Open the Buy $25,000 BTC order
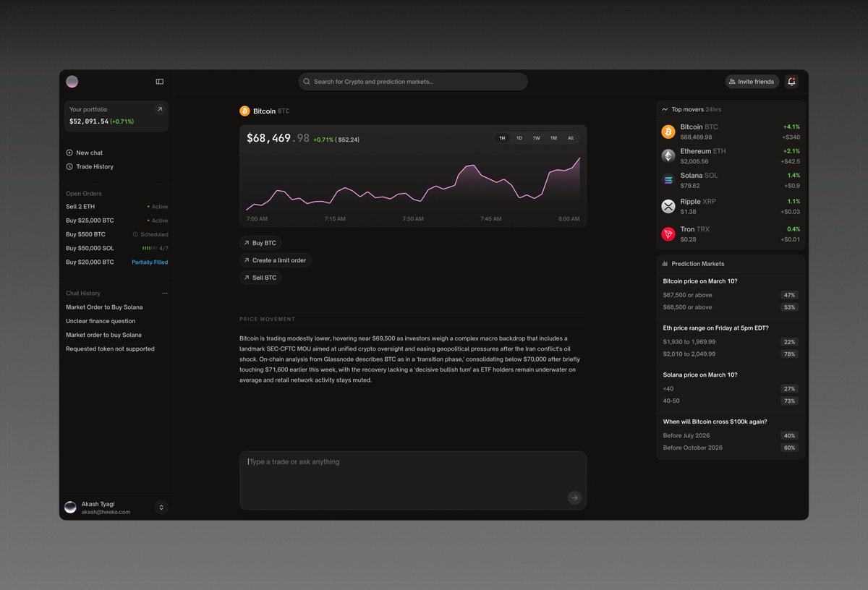 pyautogui.click(x=116, y=221)
